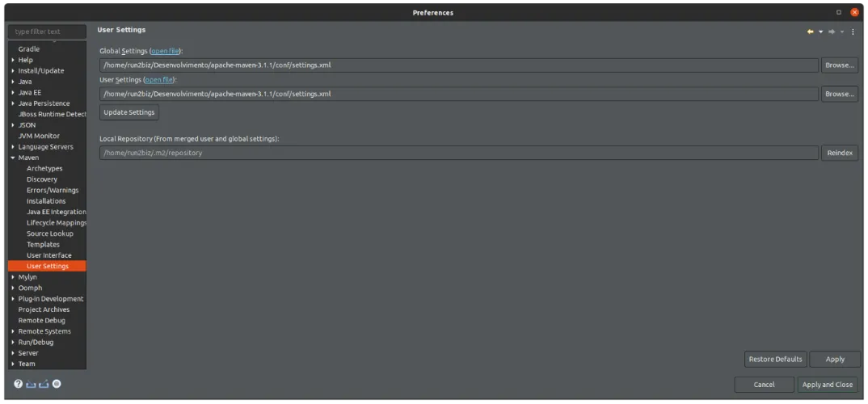This screenshot has width=868, height=404.
Task: Click into User Settings path field
Action: tap(459, 94)
